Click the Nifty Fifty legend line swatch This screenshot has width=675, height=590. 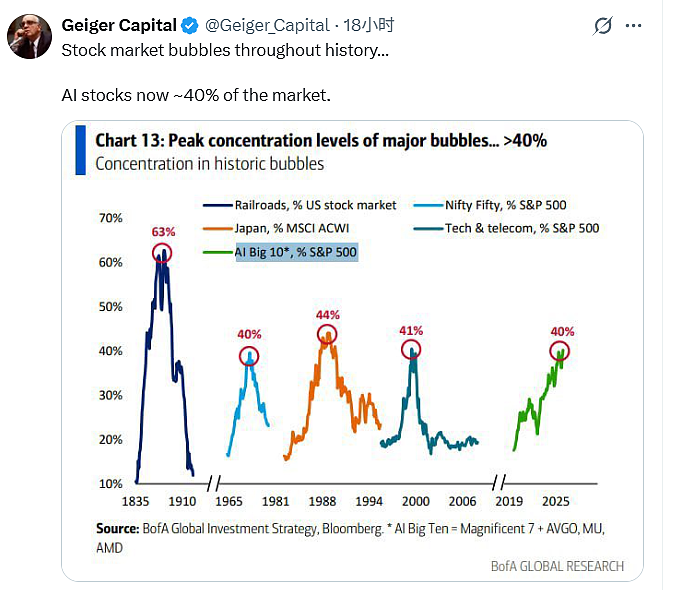pyautogui.click(x=428, y=206)
